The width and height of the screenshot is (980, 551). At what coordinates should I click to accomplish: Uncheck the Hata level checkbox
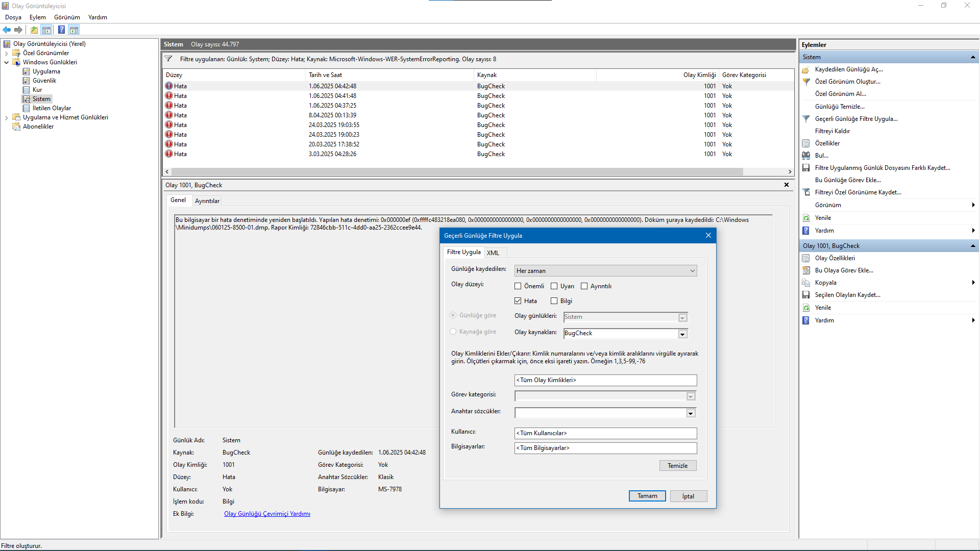(518, 301)
